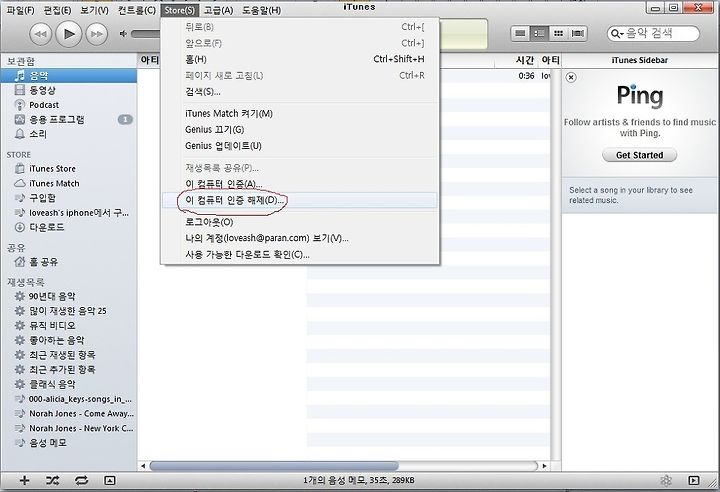The height and width of the screenshot is (492, 720).
Task: Select 음악 in the library sidebar
Action: pyautogui.click(x=68, y=75)
